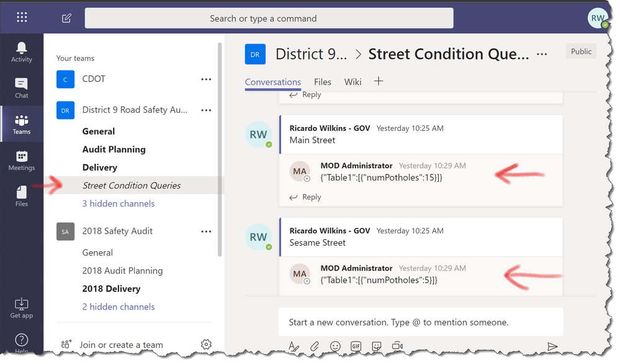Click the Public channel label
Image resolution: width=620 pixels, height=364 pixels.
coord(581,51)
